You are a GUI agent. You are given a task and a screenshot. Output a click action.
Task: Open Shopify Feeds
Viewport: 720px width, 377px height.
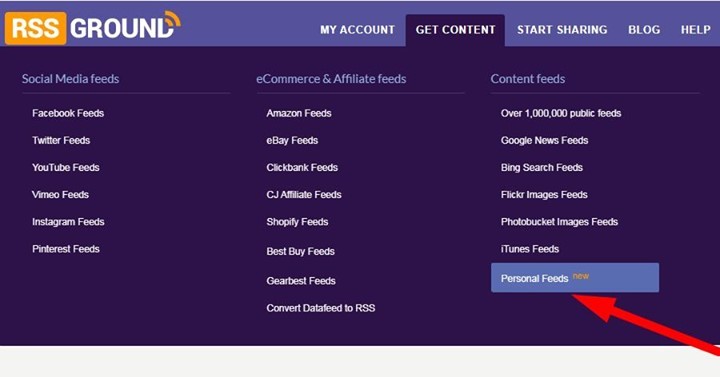point(297,222)
